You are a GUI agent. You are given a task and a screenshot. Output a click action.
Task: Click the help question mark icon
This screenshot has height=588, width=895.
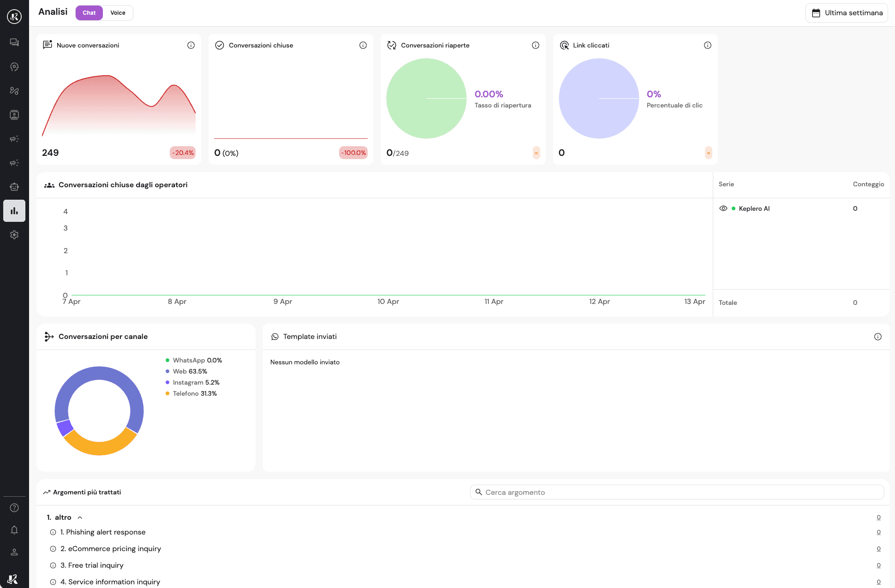(14, 508)
